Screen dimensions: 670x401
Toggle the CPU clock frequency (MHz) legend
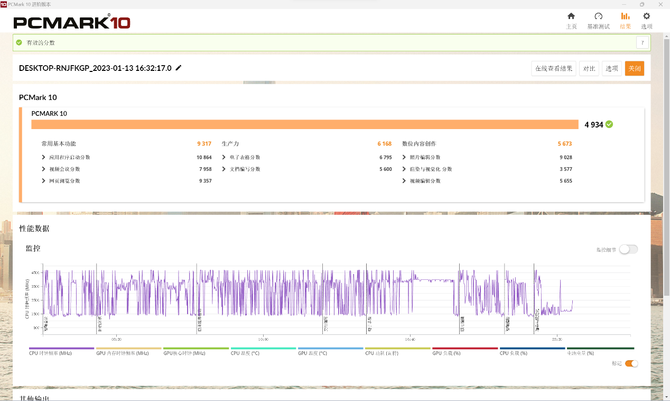[61, 351]
